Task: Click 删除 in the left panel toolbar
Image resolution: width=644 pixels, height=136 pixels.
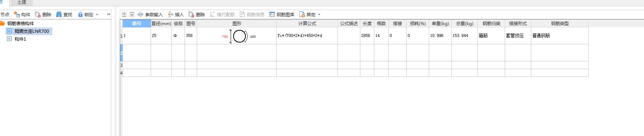Action: point(43,14)
